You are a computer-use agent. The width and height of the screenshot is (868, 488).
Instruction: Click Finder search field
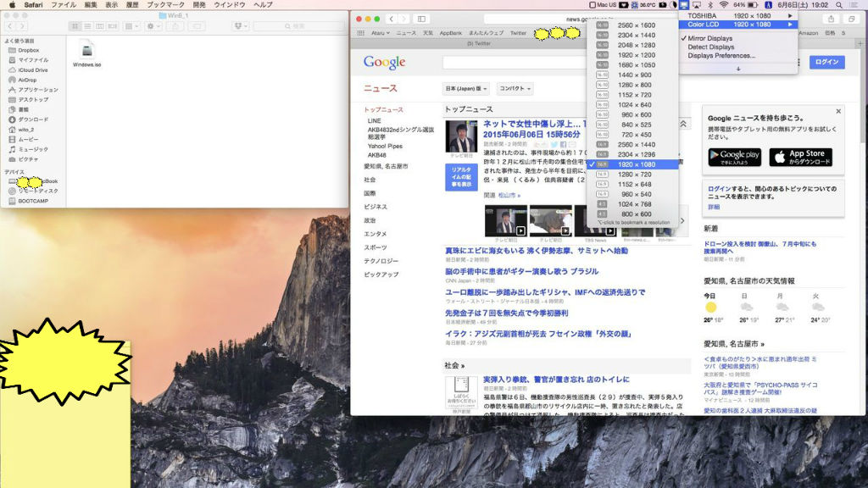(299, 26)
